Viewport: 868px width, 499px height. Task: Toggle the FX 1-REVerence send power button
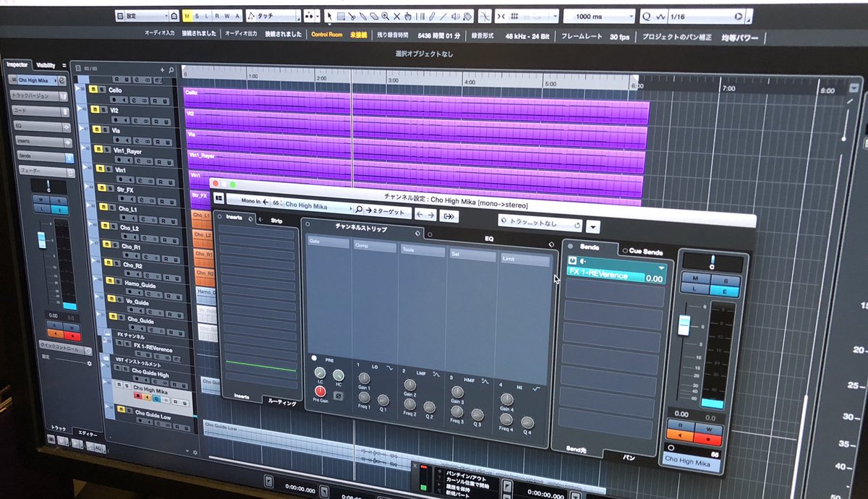tap(572, 260)
